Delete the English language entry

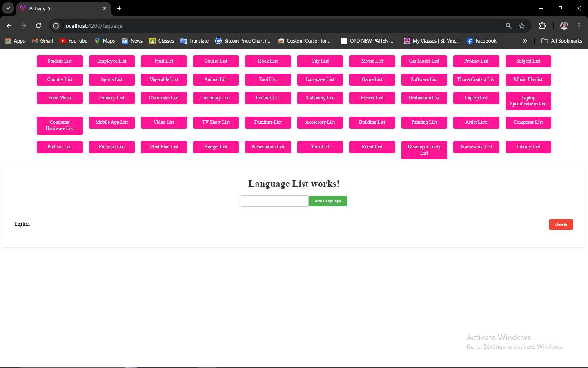(561, 224)
